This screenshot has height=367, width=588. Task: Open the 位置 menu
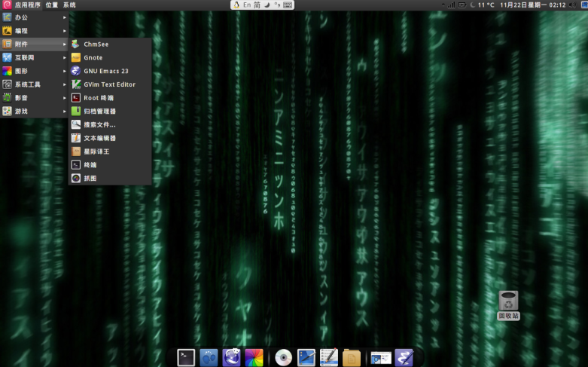coord(52,5)
